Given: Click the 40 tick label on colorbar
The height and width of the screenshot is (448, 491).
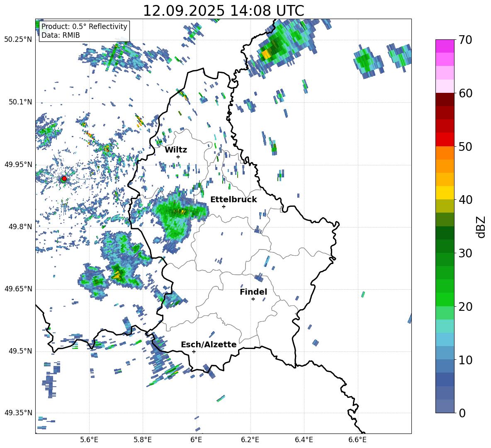Looking at the screenshot, I should (x=465, y=200).
